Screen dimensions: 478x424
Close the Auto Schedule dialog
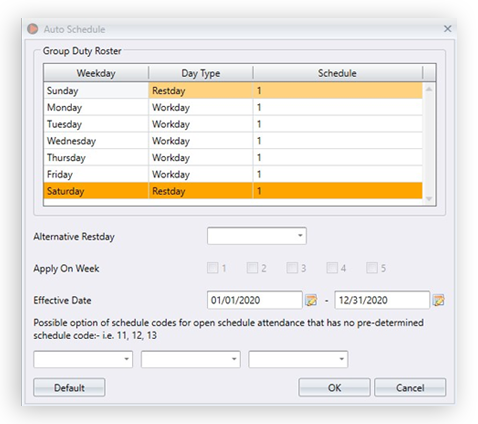447,29
